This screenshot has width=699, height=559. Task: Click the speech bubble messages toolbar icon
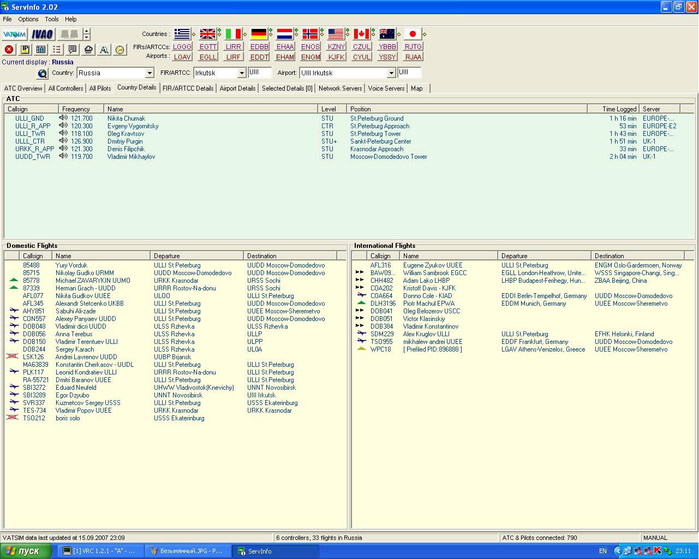[72, 49]
